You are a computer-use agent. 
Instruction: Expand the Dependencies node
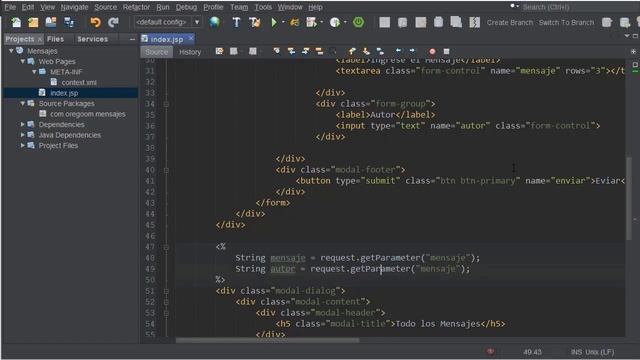[x=23, y=124]
